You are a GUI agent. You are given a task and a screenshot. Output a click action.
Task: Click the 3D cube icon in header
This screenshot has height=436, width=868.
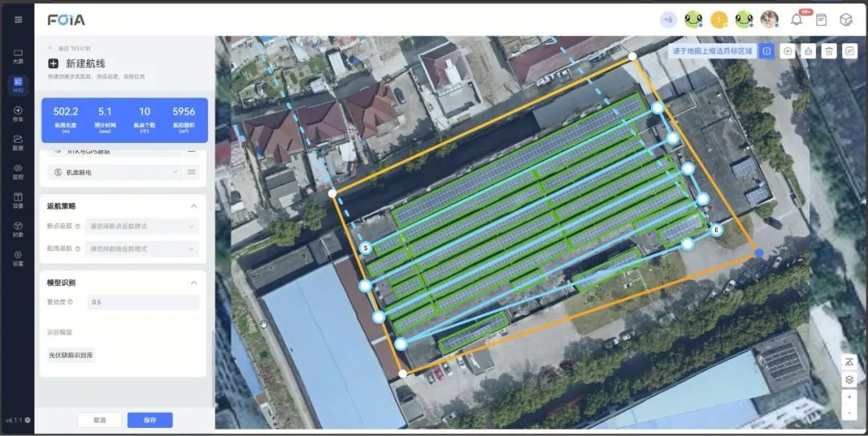pyautogui.click(x=845, y=19)
